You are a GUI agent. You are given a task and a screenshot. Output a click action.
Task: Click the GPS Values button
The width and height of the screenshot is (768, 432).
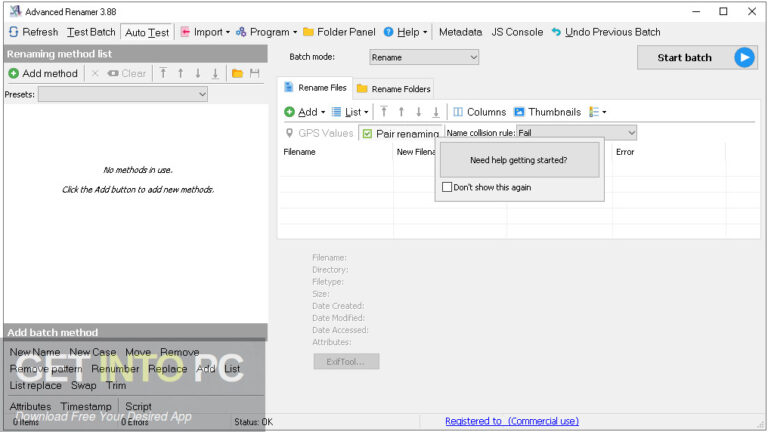(x=319, y=133)
